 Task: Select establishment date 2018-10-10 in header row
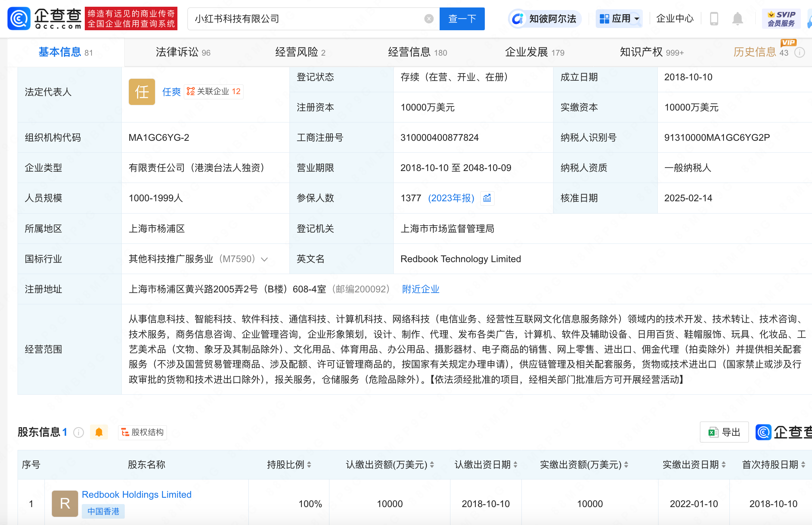pos(688,77)
